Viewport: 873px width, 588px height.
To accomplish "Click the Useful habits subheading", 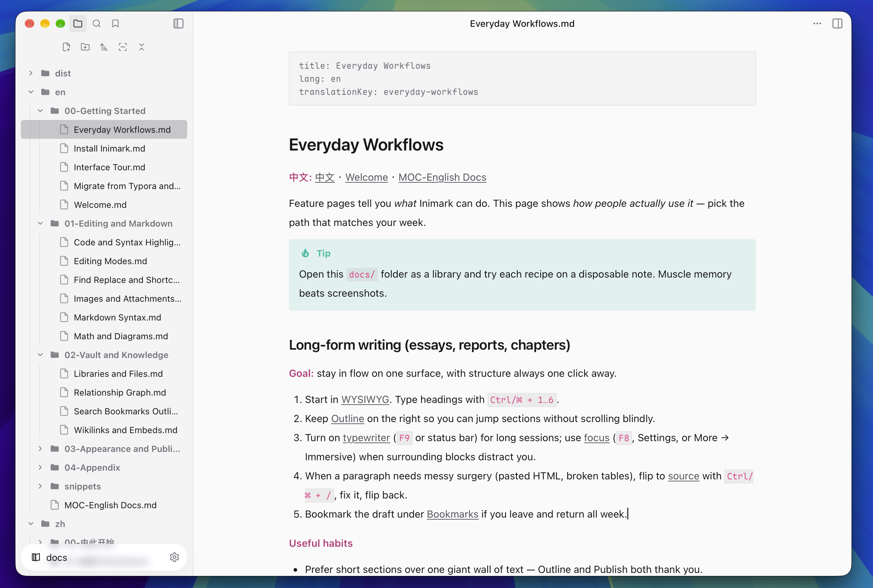I will click(x=320, y=543).
